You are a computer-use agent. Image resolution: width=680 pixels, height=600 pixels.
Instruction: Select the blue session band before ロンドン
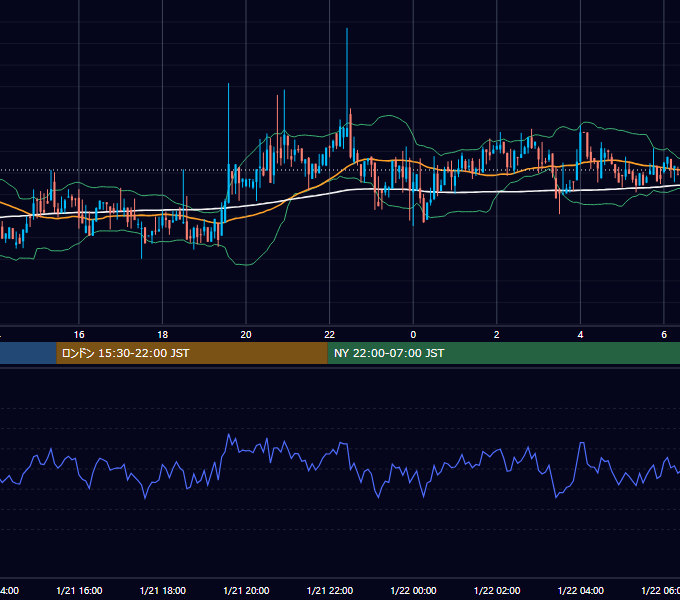(28, 353)
